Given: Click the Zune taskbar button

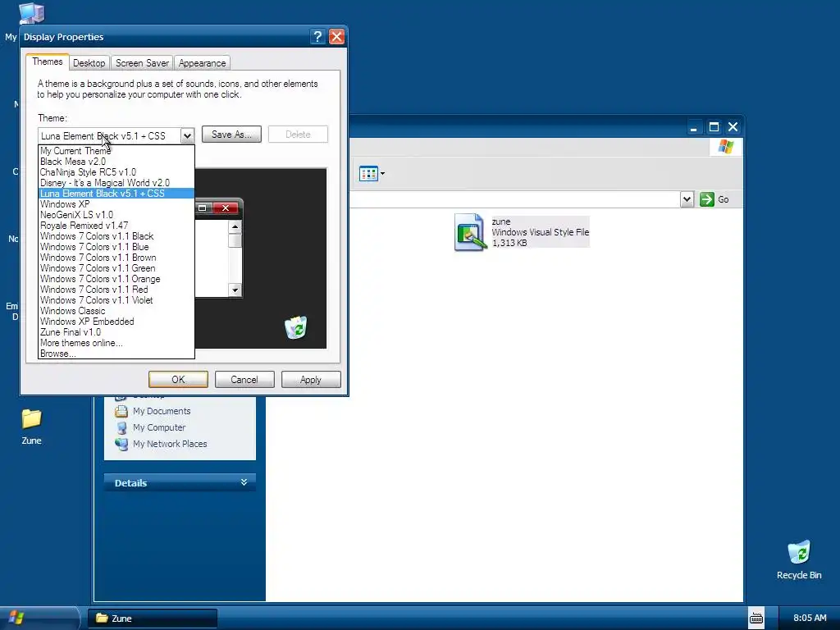Looking at the screenshot, I should (x=153, y=619).
